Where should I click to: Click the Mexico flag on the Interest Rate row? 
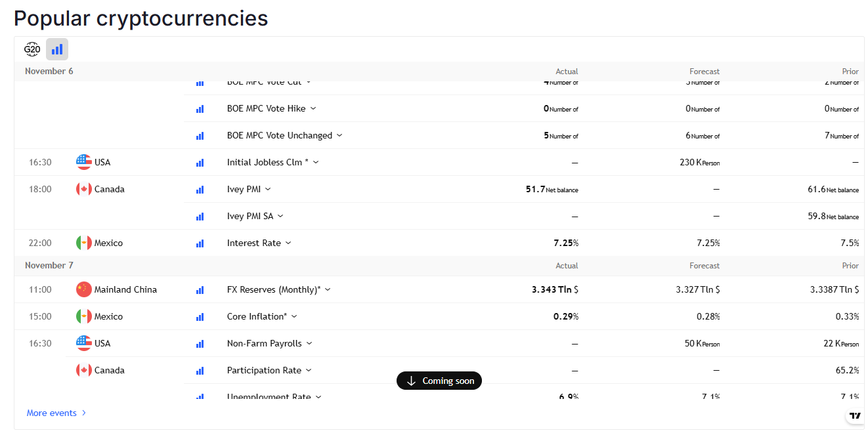click(85, 243)
